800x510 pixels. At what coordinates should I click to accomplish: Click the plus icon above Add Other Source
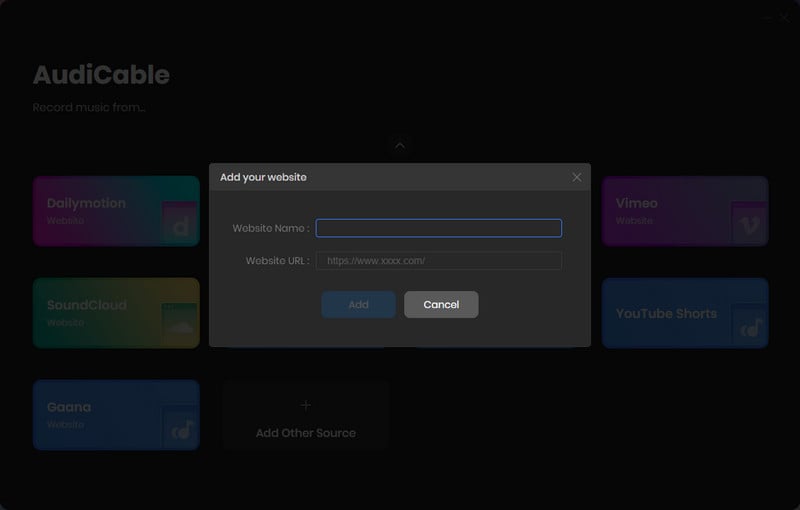[x=306, y=405]
